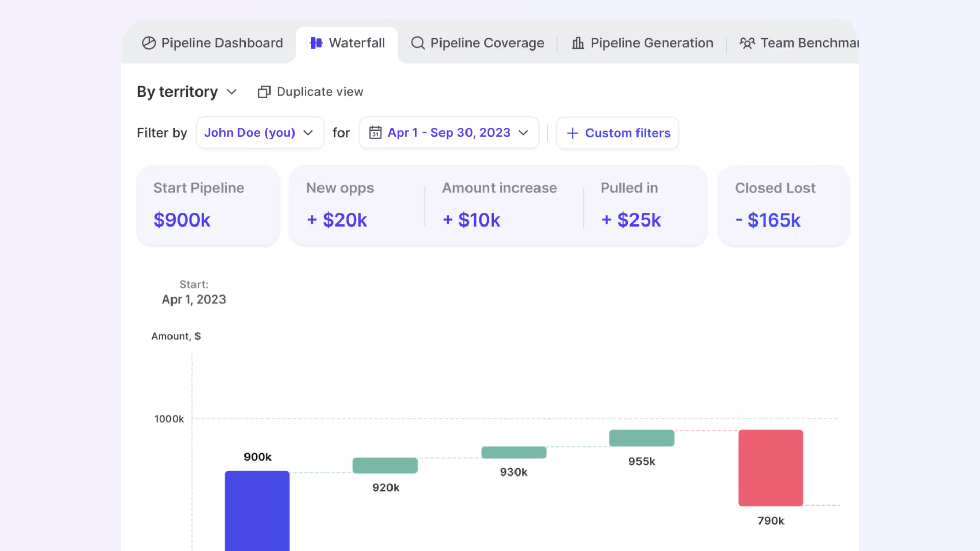Open the John Doe (you) owner dropdown
The width and height of the screenshot is (980, 551).
[x=260, y=133]
